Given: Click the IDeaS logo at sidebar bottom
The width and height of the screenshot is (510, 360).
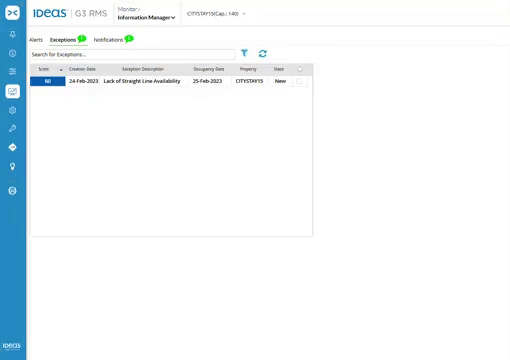Looking at the screenshot, I should pos(12,346).
